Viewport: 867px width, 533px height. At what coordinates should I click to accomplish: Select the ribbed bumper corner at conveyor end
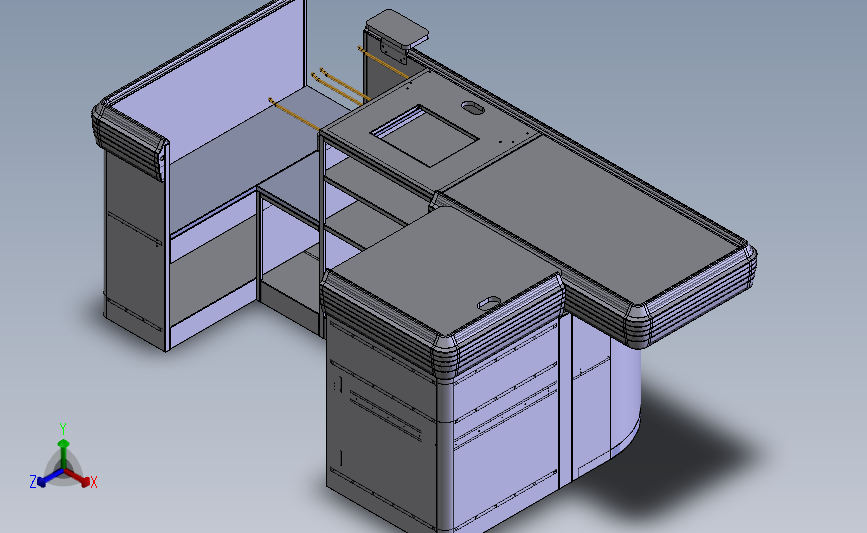tap(639, 327)
